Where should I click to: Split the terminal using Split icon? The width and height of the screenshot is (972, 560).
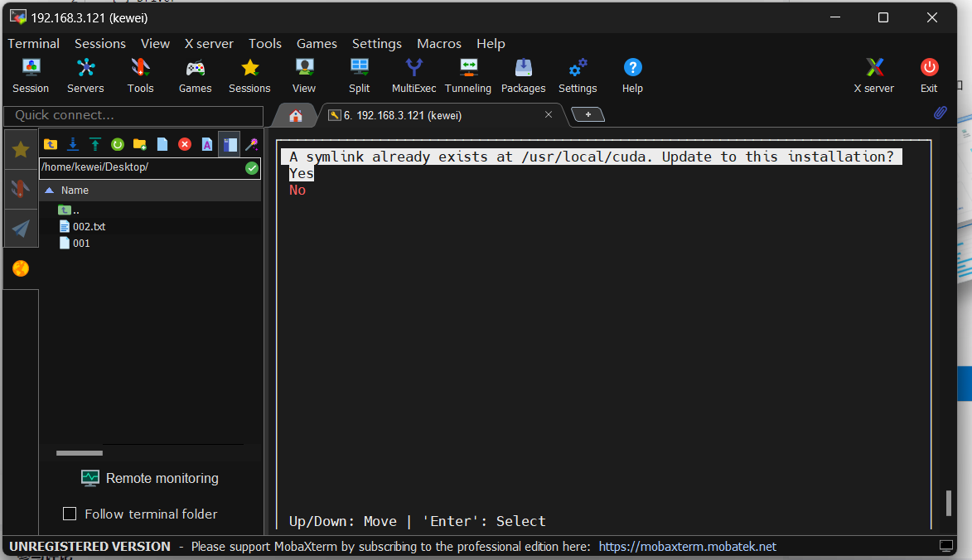[360, 75]
